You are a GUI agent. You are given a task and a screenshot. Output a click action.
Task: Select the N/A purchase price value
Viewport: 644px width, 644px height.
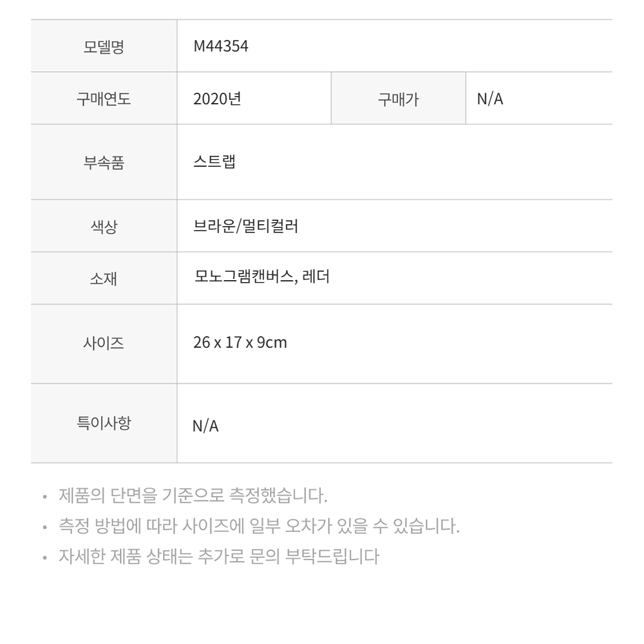coord(490,99)
